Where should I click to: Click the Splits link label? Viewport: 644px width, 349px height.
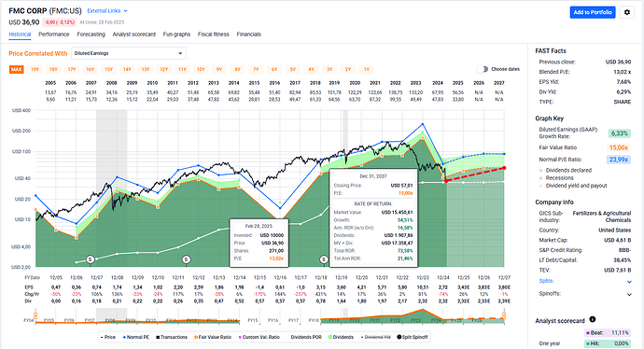point(546,281)
